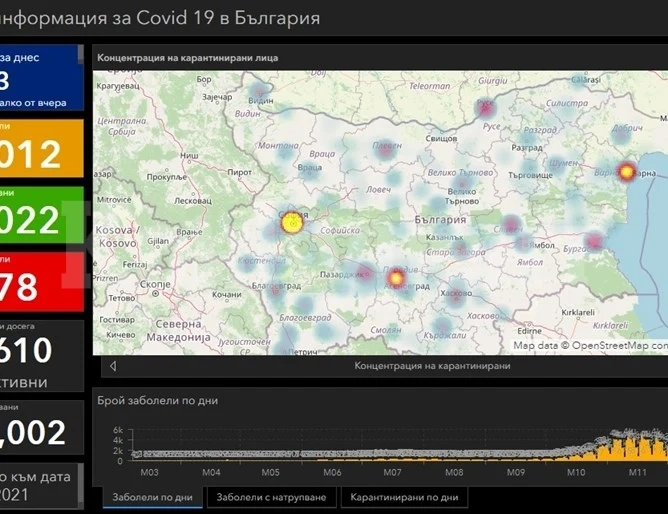
Task: Click the Burgas hotspot on map
Action: [x=594, y=241]
